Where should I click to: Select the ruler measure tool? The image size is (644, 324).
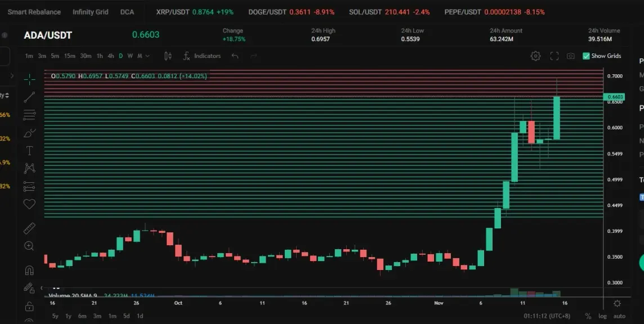click(x=29, y=228)
